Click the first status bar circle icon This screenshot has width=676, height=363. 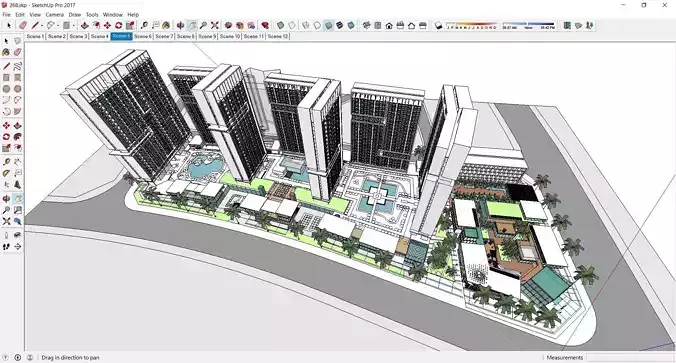click(6, 357)
